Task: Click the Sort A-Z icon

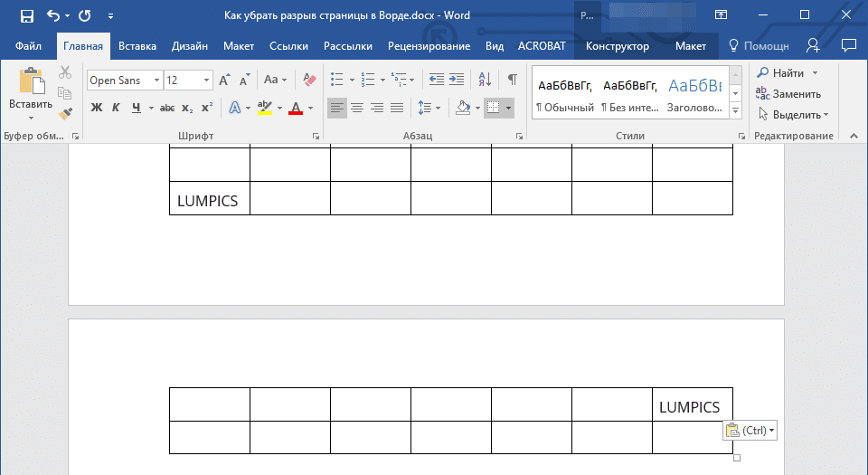Action: pos(485,81)
